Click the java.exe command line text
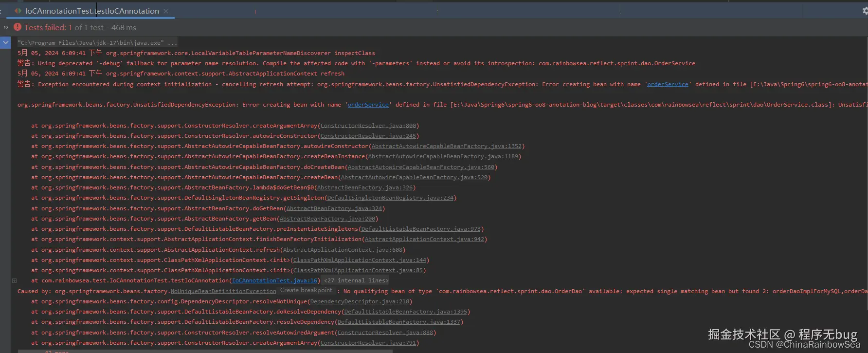 click(97, 43)
